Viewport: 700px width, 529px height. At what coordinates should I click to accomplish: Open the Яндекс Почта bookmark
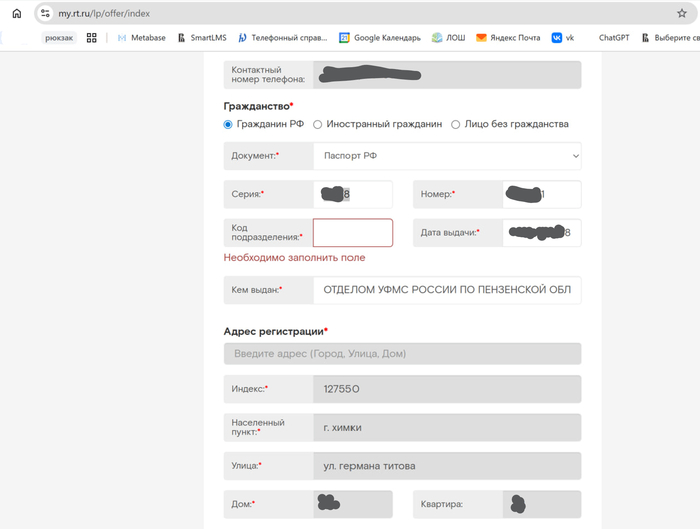[508, 38]
